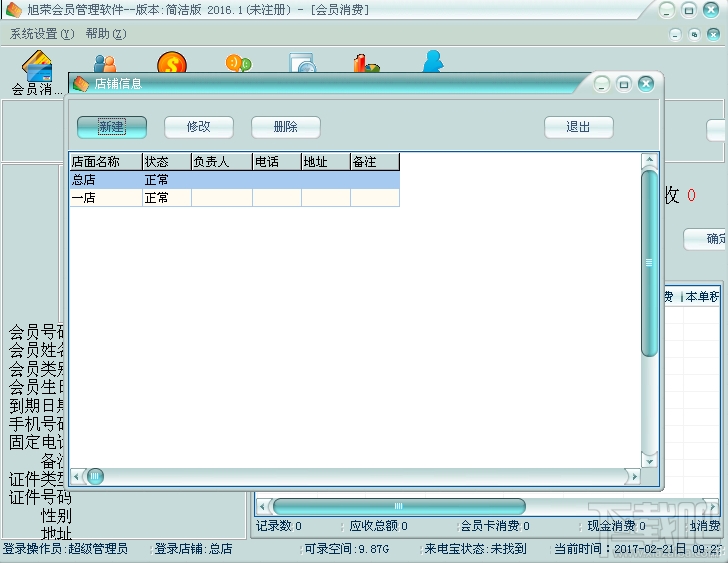Click the scroll-up arrow of the store list
Image resolution: width=728 pixels, height=563 pixels.
click(650, 161)
